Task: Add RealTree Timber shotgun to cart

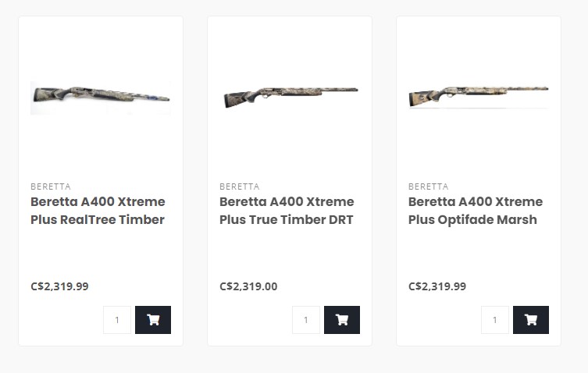Action: (153, 320)
